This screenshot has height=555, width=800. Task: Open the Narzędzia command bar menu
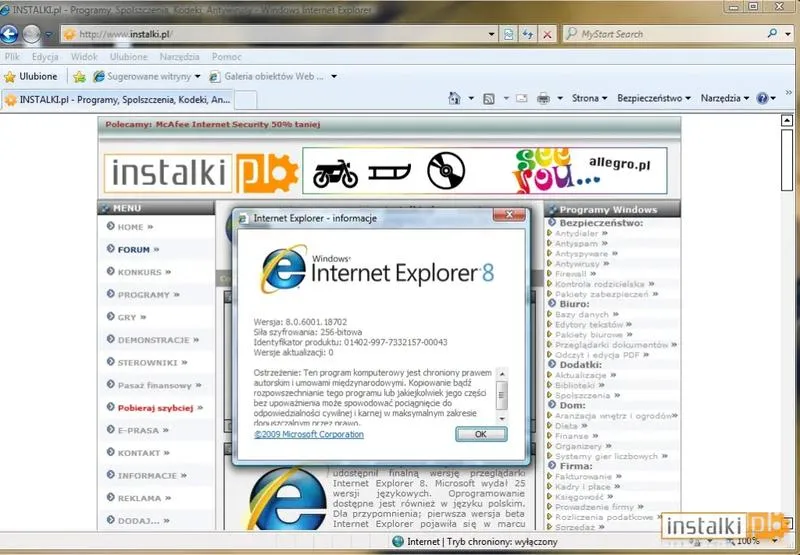[x=724, y=98]
